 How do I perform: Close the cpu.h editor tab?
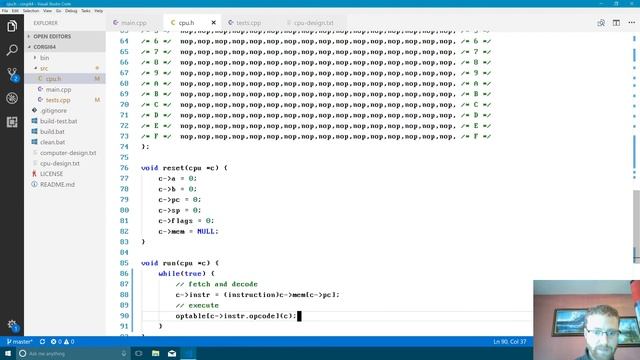click(213, 23)
